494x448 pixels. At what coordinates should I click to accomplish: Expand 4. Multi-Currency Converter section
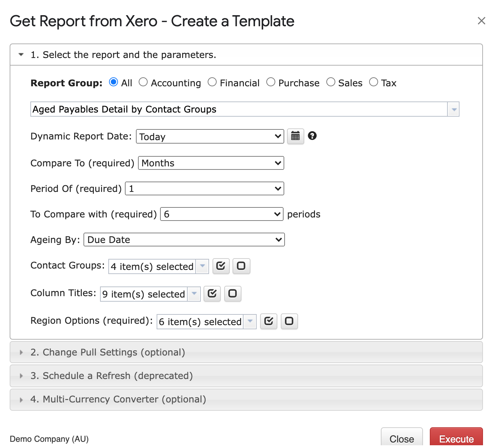246,399
